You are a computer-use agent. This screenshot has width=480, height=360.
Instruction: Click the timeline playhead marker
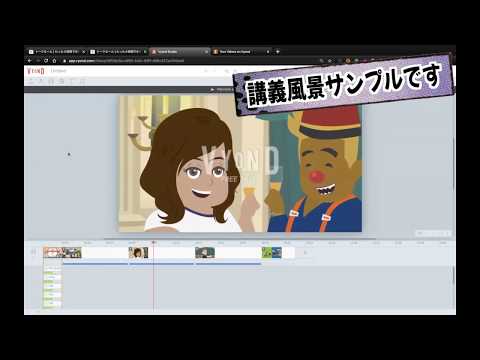153,242
